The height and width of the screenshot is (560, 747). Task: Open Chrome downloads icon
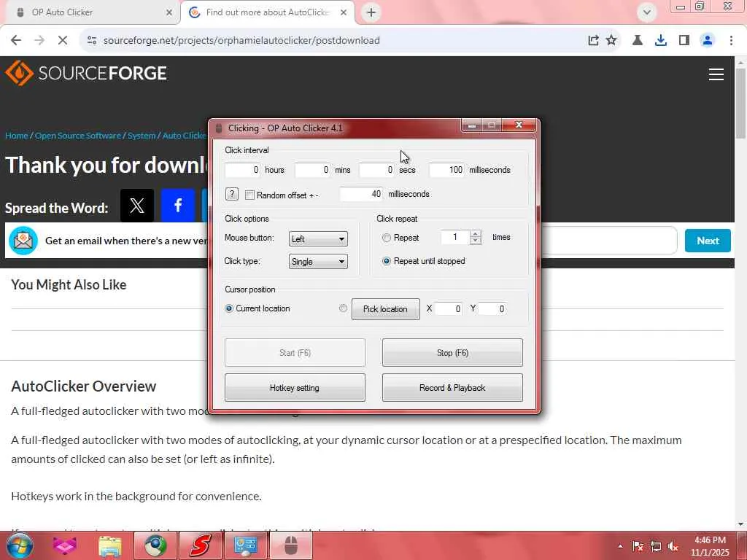point(661,41)
